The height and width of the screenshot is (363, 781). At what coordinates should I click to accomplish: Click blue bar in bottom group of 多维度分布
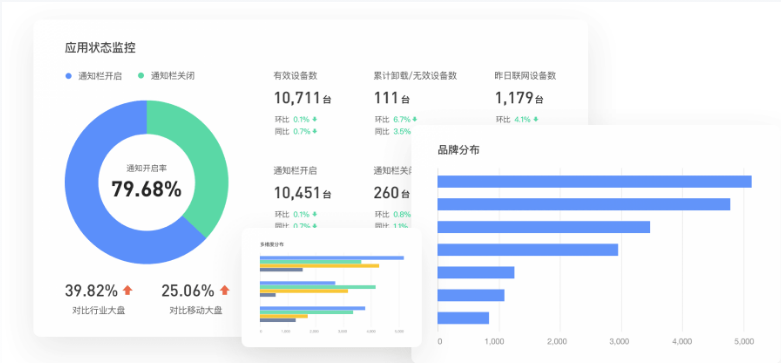point(312,308)
